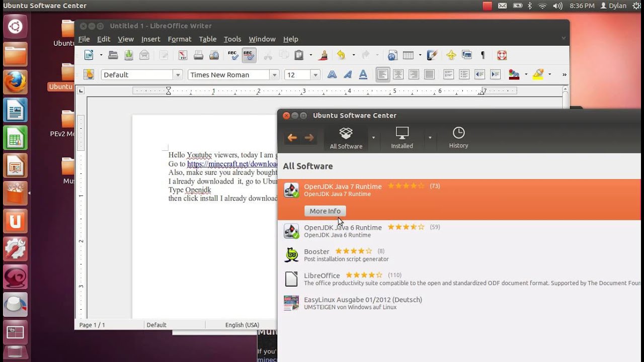Open System Settings from the launcher

tap(15, 249)
